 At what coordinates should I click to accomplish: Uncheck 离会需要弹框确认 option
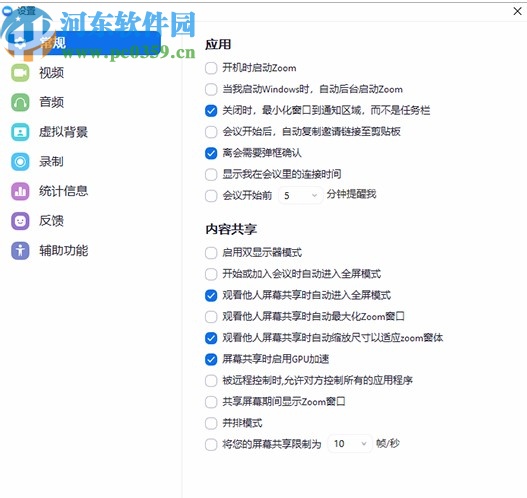211,153
